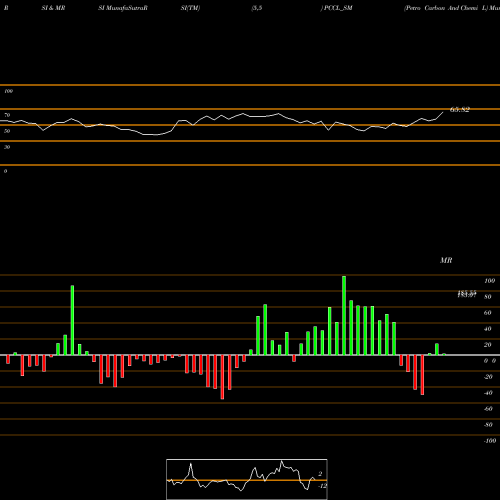Screen dimensions: 500x500
Task: Click the 'Petro Carbon And Chemi' company name
Action: pyautogui.click(x=442, y=8)
